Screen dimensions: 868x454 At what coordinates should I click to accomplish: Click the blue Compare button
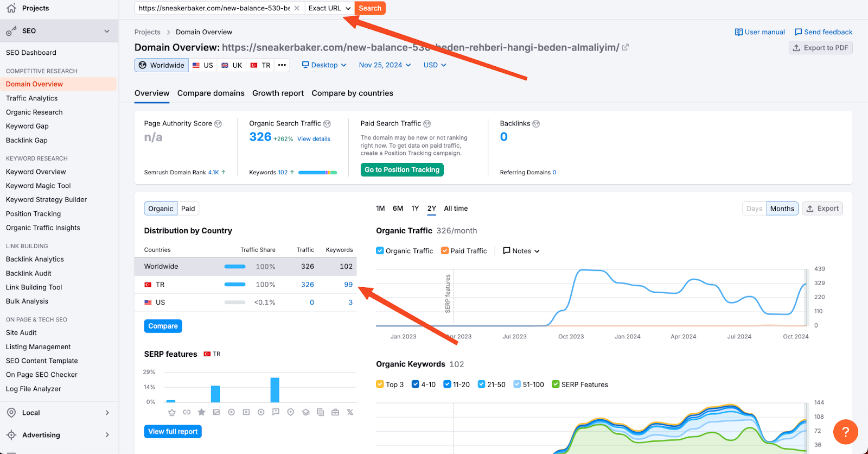[x=163, y=326]
